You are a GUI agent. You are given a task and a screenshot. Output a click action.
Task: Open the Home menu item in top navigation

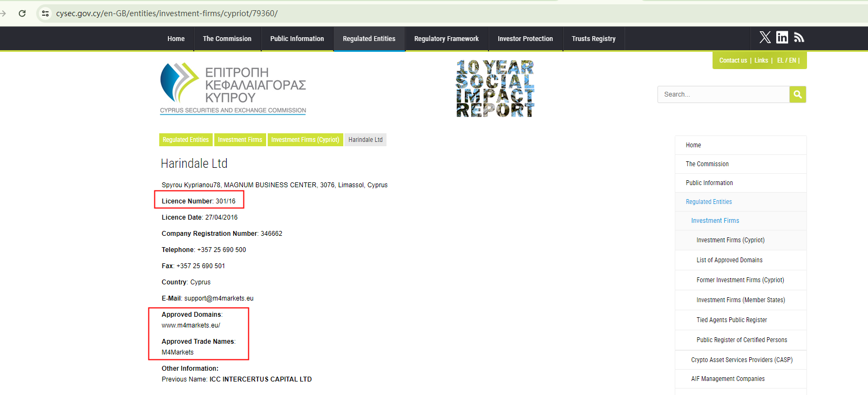(176, 39)
